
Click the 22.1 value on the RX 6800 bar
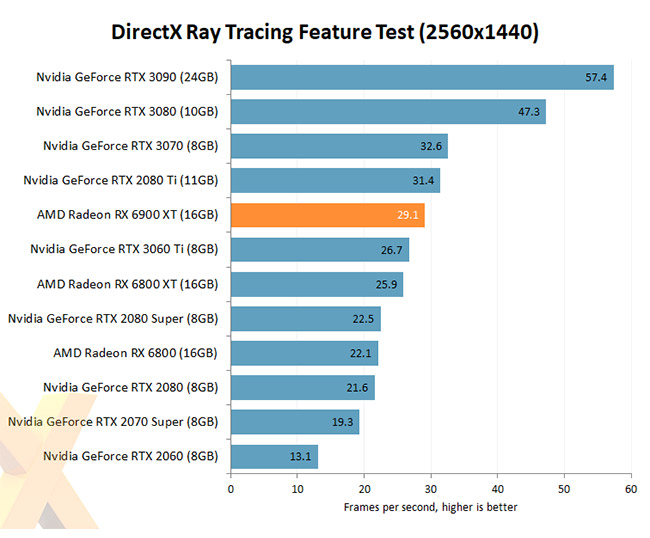360,354
